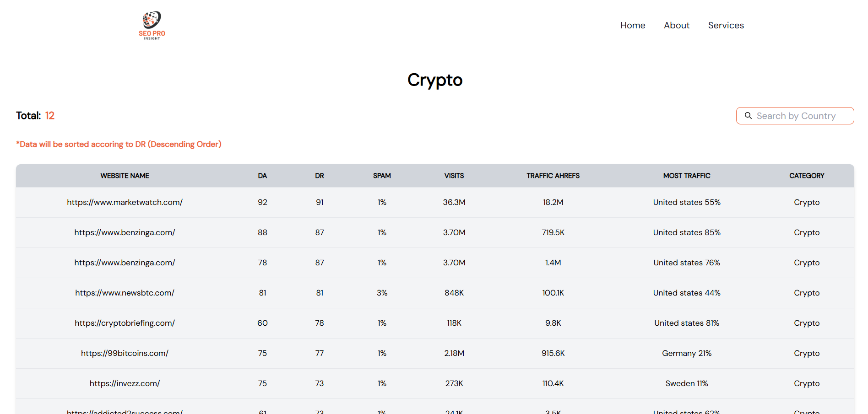Click the SEO Pro Insight logo

click(x=152, y=25)
